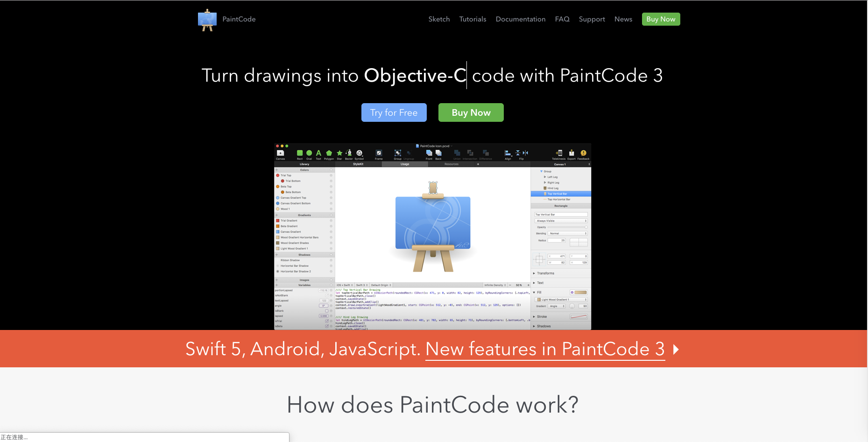
Task: Collapse the Fill inspector section
Action: (534, 293)
